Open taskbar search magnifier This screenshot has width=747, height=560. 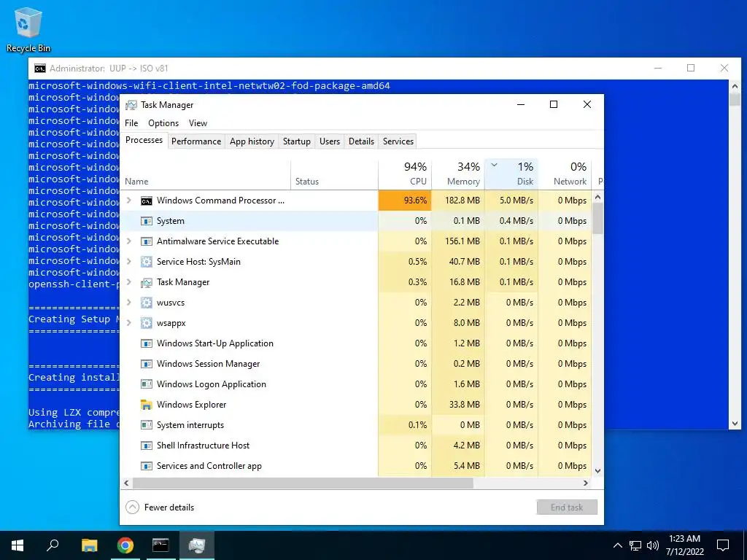coord(53,545)
